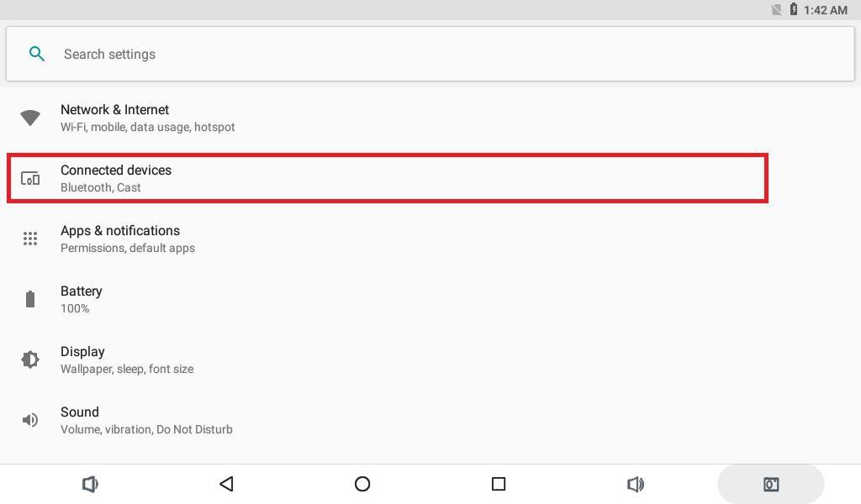Tap the no-SIM icon in status bar
The height and width of the screenshot is (504, 861).
[x=776, y=10]
